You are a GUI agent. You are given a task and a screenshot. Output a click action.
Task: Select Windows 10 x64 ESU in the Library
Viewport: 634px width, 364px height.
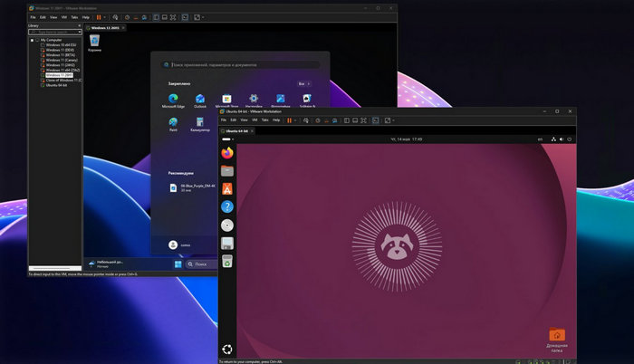click(x=61, y=45)
